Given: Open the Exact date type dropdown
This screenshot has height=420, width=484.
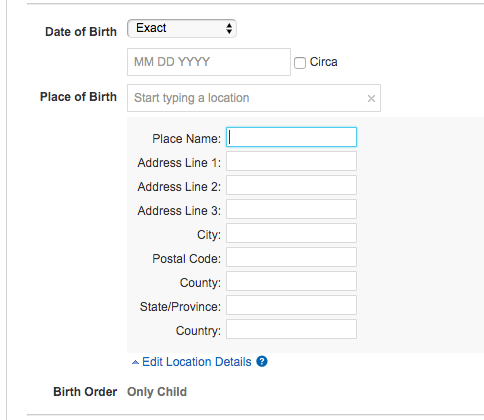Looking at the screenshot, I should [182, 28].
